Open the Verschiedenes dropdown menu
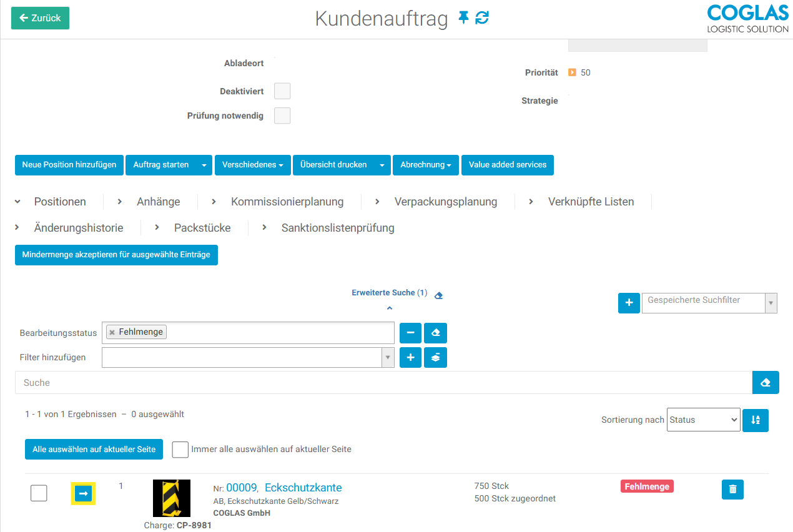The height and width of the screenshot is (532, 793). (x=253, y=165)
